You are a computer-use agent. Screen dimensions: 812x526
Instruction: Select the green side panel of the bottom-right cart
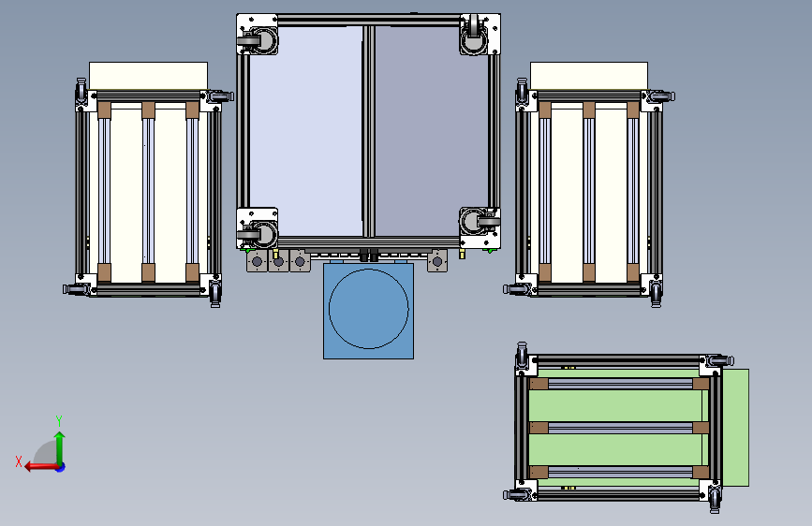click(x=736, y=428)
